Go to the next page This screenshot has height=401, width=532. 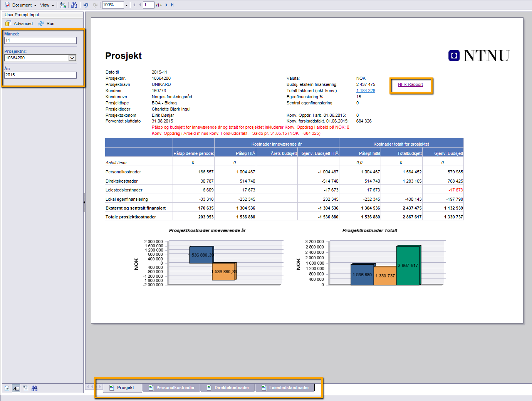166,5
